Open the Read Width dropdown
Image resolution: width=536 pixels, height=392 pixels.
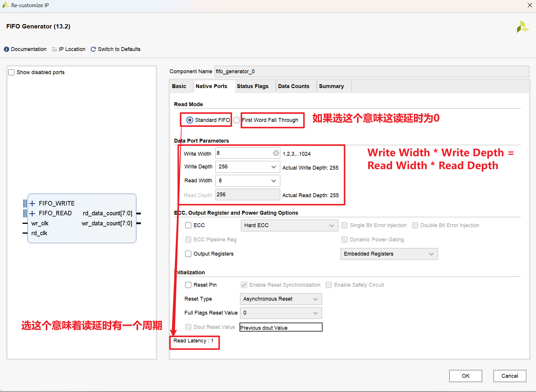click(x=248, y=181)
